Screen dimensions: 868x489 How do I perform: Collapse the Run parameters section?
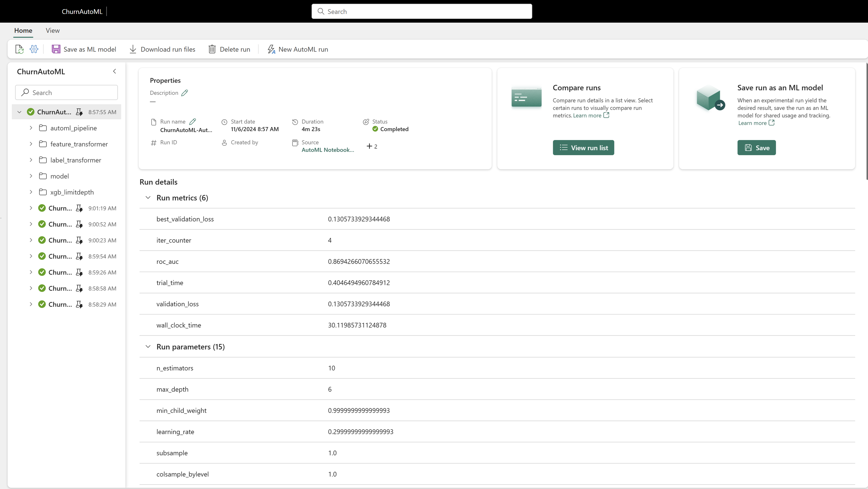point(148,347)
